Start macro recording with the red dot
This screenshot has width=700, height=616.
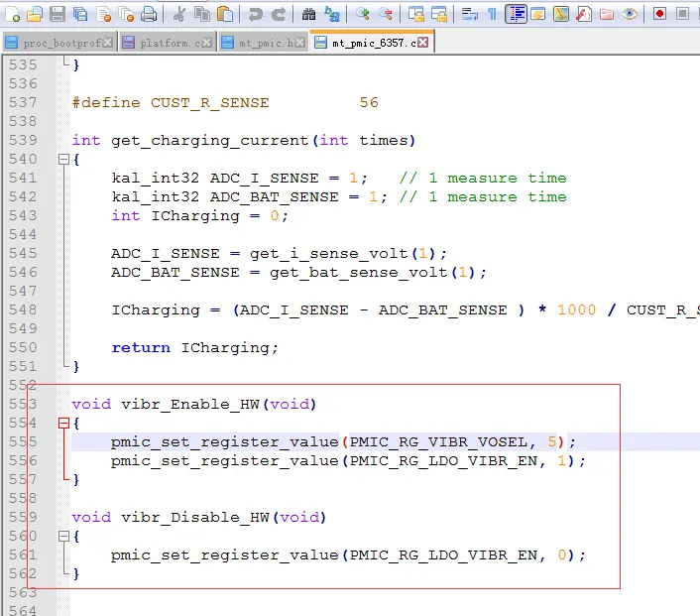(659, 14)
